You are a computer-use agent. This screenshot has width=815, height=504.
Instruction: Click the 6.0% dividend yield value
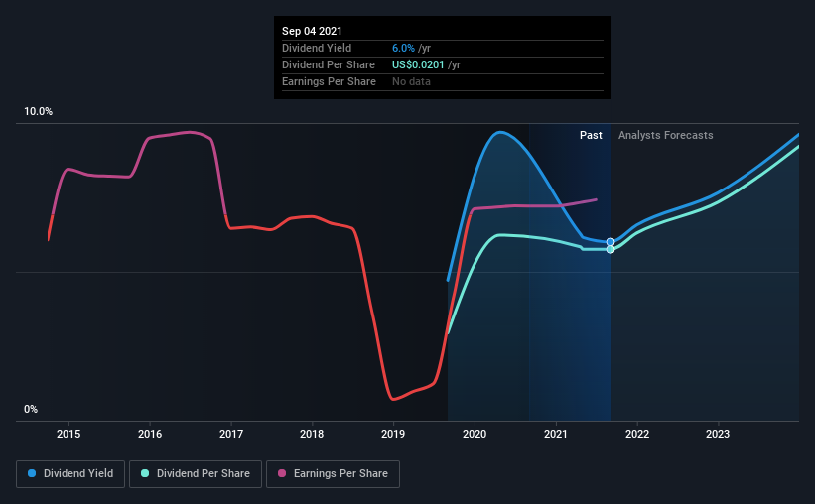[x=403, y=48]
